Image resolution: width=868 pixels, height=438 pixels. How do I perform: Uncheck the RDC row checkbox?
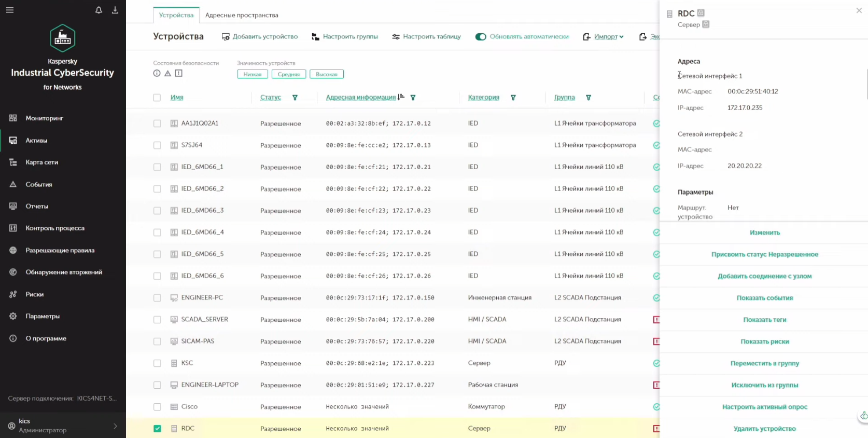(x=157, y=429)
